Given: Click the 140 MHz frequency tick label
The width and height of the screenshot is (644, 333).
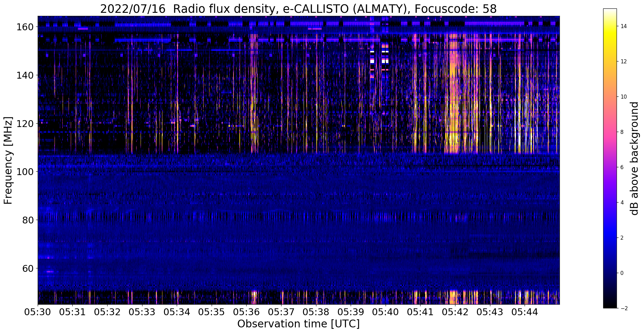Looking at the screenshot, I should (25, 75).
